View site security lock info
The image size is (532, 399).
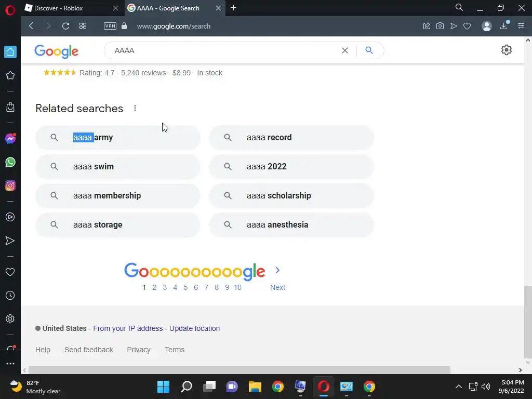[124, 26]
